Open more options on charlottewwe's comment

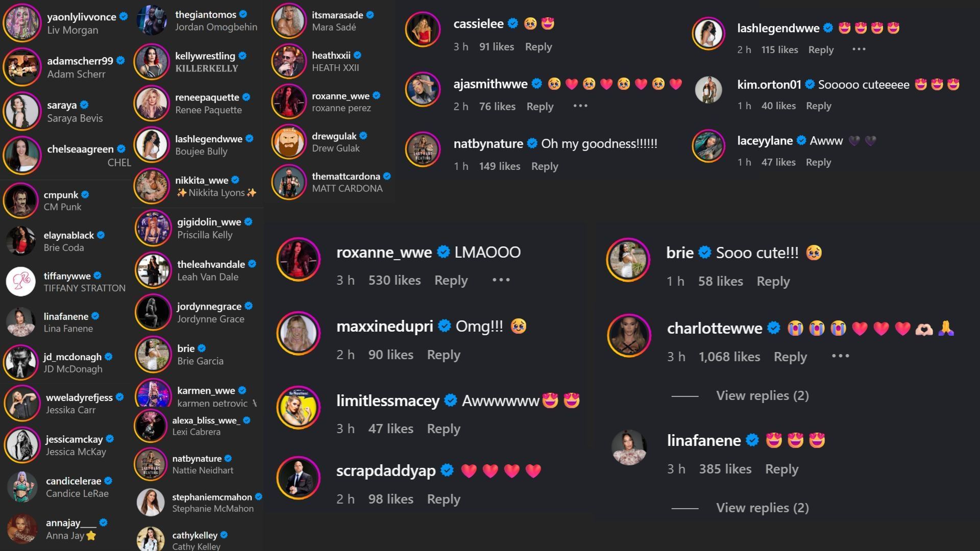pyautogui.click(x=840, y=356)
